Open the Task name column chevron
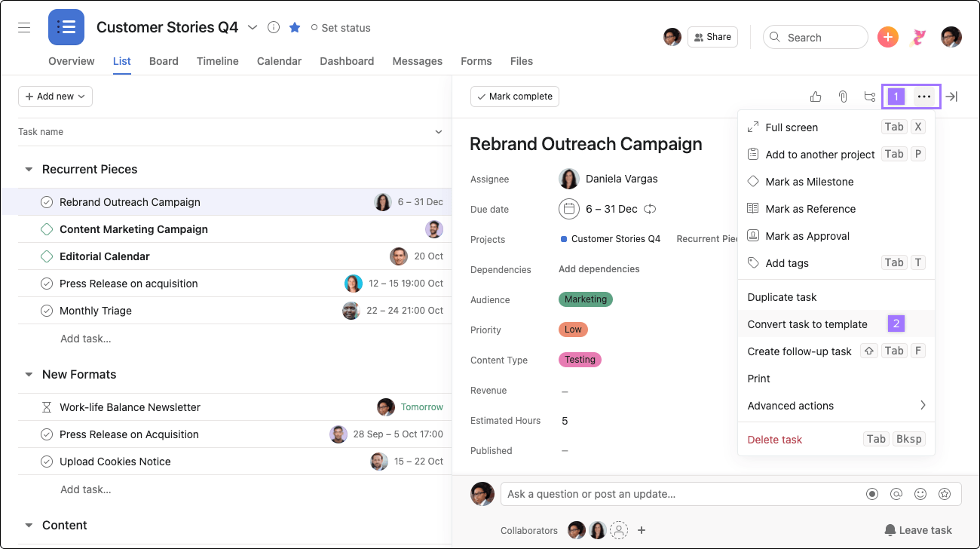The width and height of the screenshot is (980, 549). click(439, 132)
